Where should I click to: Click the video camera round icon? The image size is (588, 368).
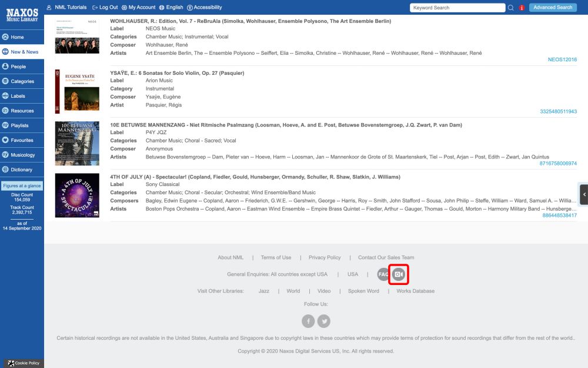click(x=399, y=274)
